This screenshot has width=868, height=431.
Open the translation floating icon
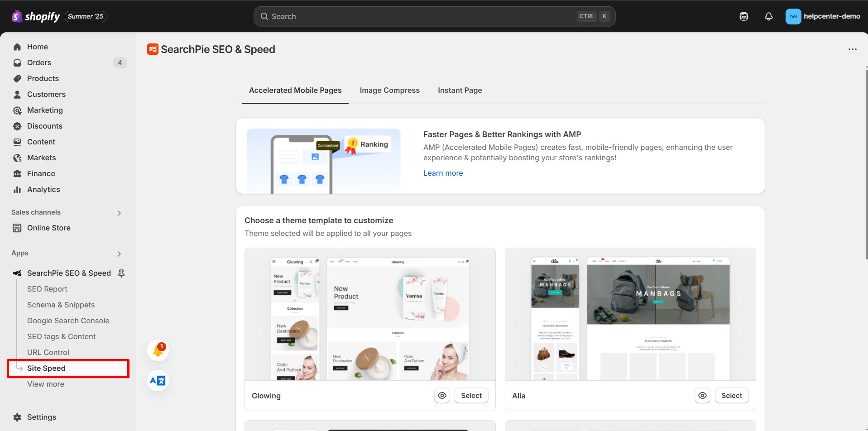pos(157,380)
